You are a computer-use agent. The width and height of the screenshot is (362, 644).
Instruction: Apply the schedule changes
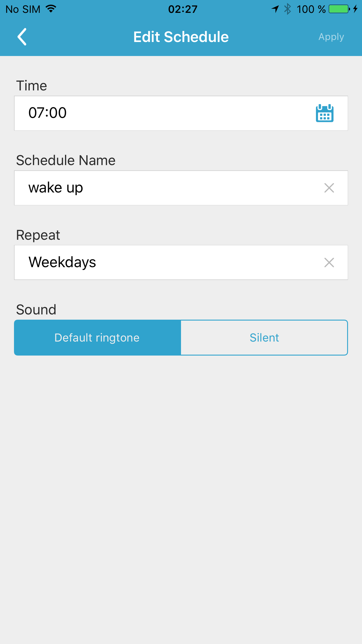click(331, 37)
